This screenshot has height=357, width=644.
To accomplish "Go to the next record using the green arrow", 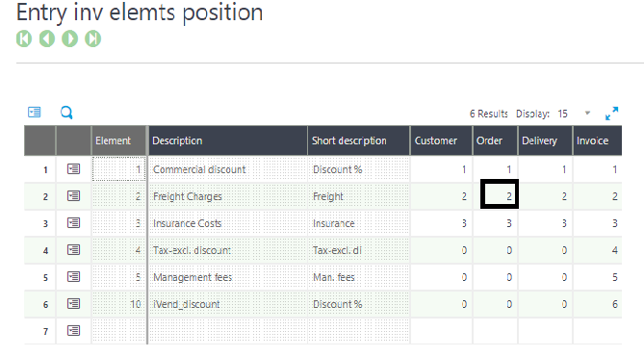I will click(x=70, y=39).
